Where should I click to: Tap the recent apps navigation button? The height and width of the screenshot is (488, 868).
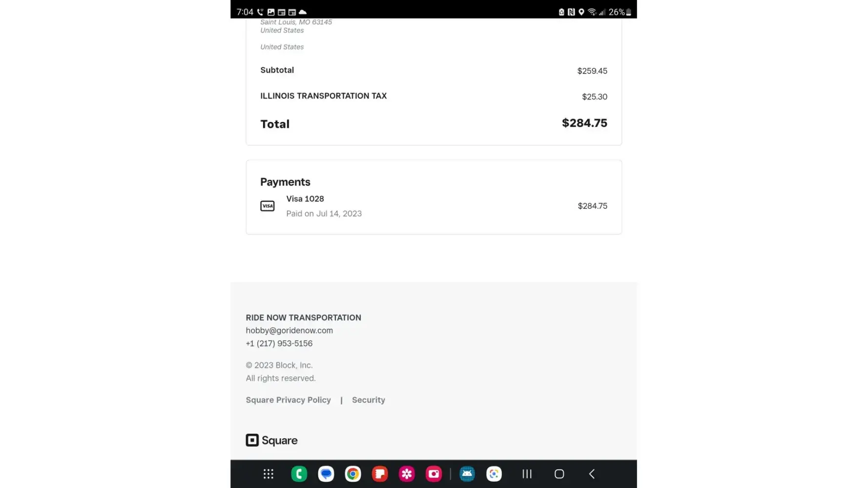[x=526, y=474]
